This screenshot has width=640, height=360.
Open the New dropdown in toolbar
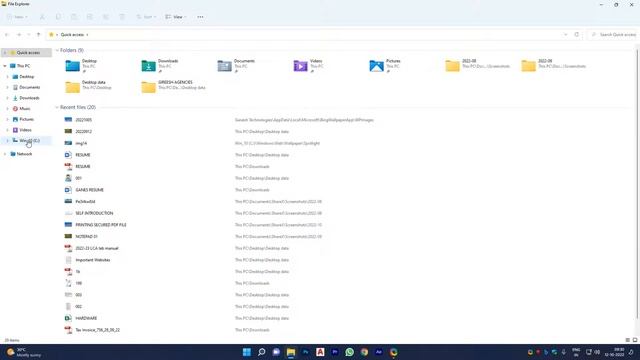pyautogui.click(x=17, y=17)
